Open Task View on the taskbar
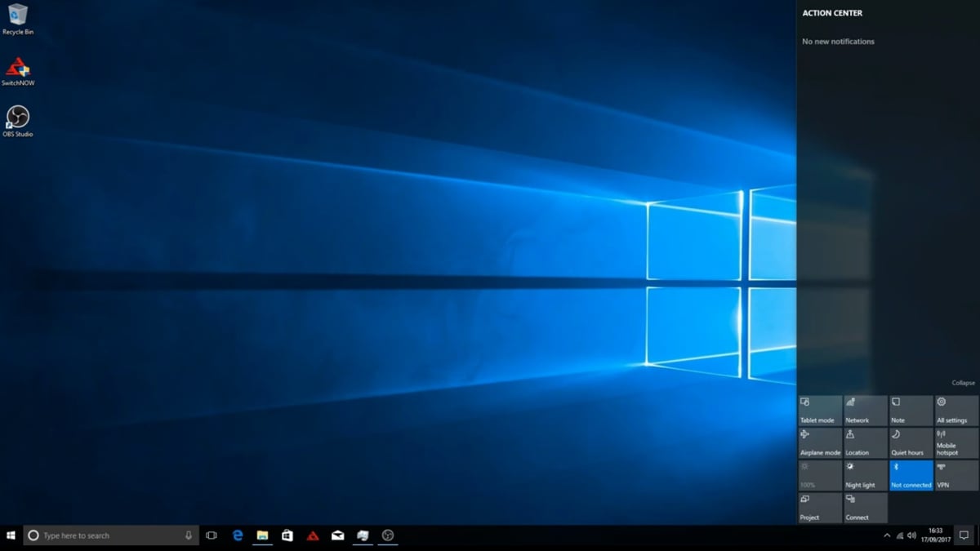 pyautogui.click(x=212, y=535)
